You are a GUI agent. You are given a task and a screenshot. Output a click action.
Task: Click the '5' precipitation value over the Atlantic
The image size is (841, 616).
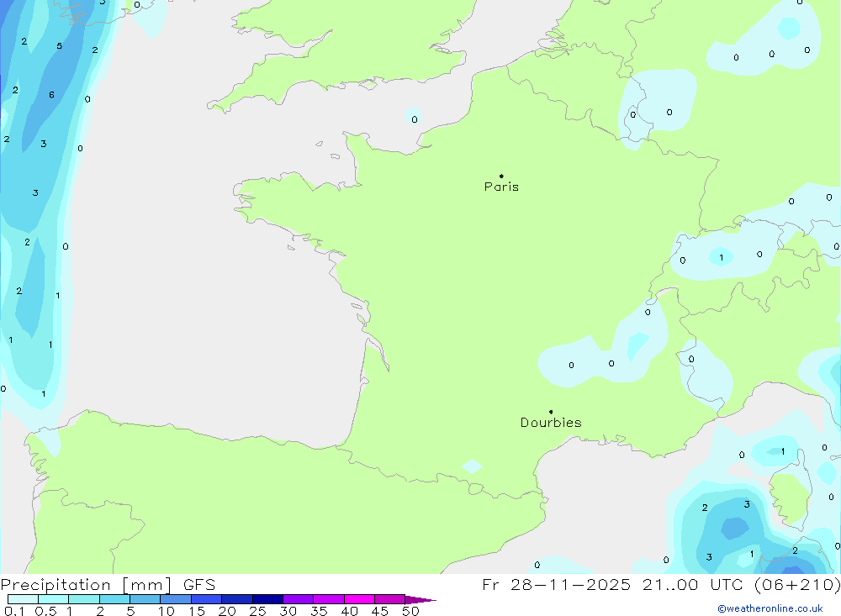click(x=60, y=46)
